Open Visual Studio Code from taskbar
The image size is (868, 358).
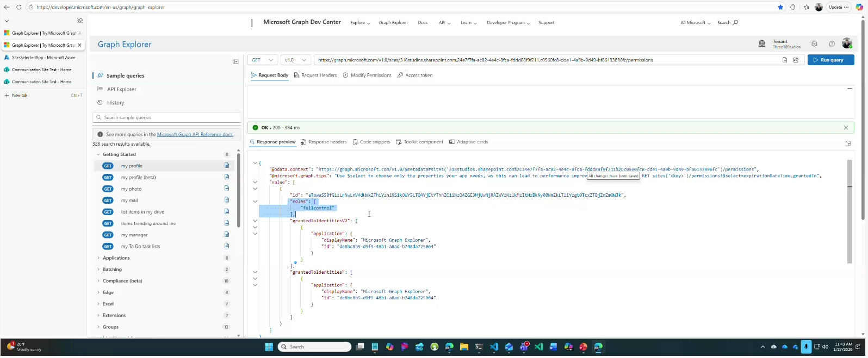(494, 347)
